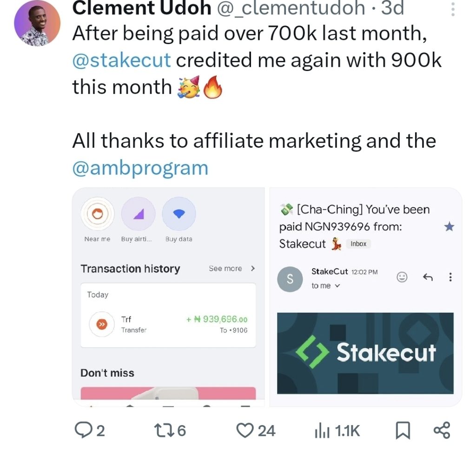Open the Stakecut banner image
Image resolution: width=476 pixels, height=452 pixels.
click(x=365, y=353)
